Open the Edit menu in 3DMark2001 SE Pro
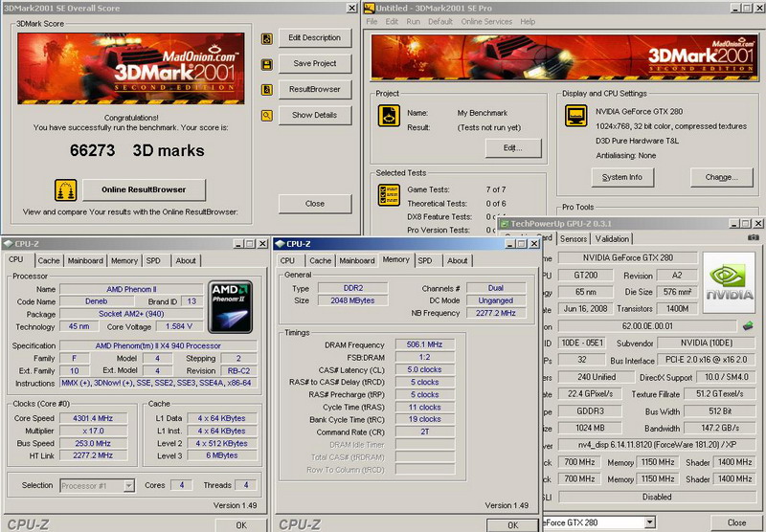This screenshot has width=766, height=532. pos(392,21)
